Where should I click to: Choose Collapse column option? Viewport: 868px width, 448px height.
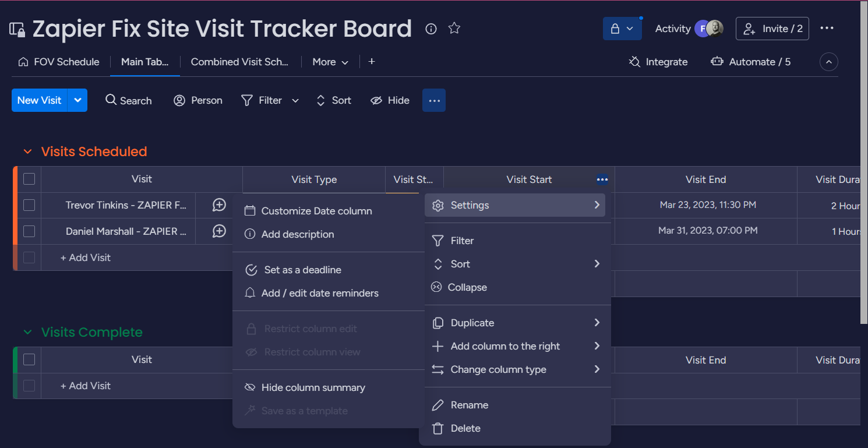click(x=515, y=287)
